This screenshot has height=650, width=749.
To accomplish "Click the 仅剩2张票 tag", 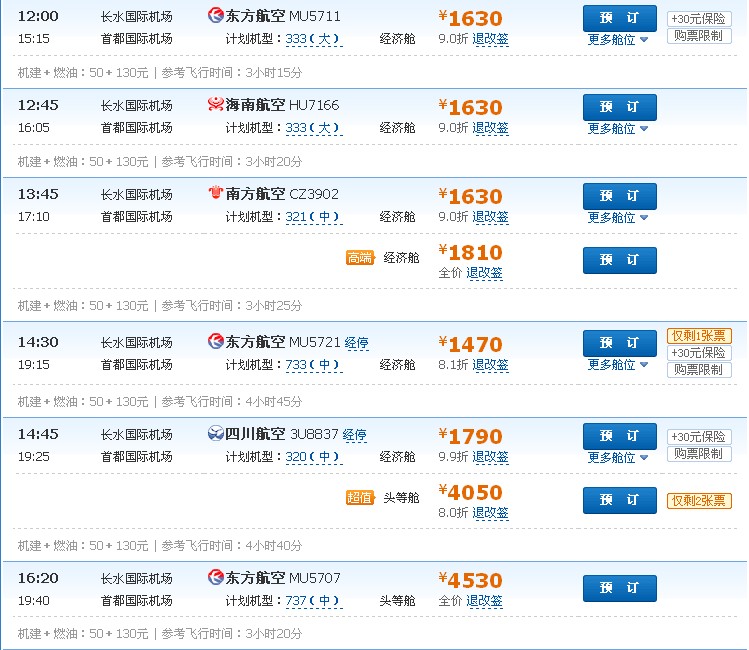I will pos(699,500).
